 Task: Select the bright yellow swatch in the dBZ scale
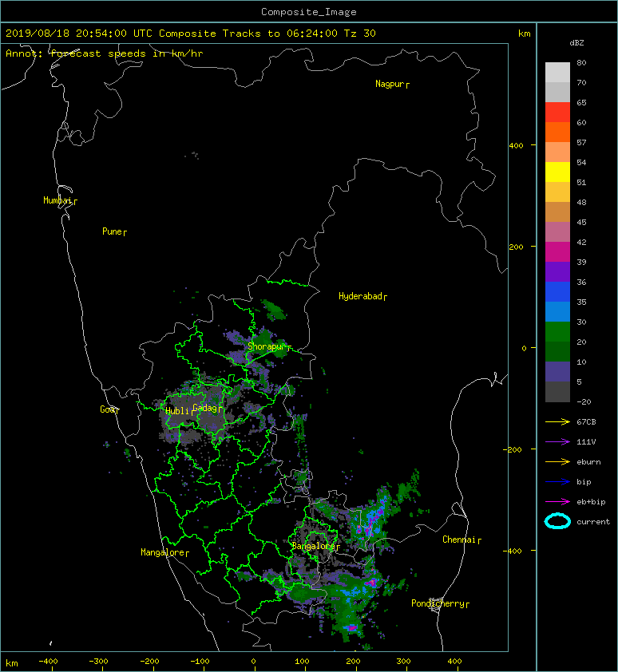coord(557,172)
